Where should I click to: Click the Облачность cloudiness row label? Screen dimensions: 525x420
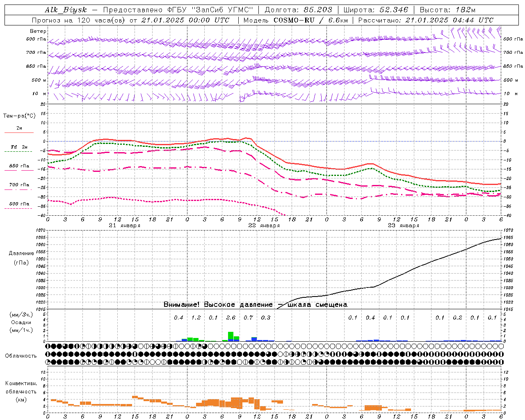click(x=21, y=356)
